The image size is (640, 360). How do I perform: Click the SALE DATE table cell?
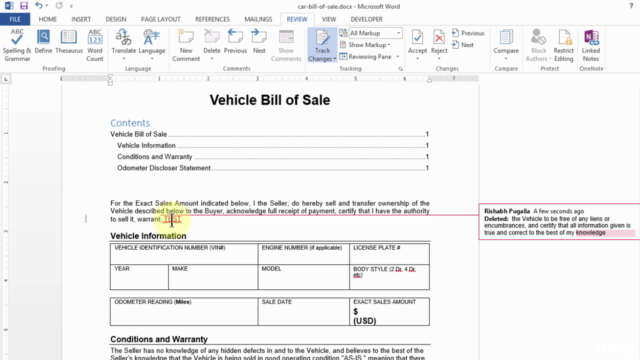[304, 312]
